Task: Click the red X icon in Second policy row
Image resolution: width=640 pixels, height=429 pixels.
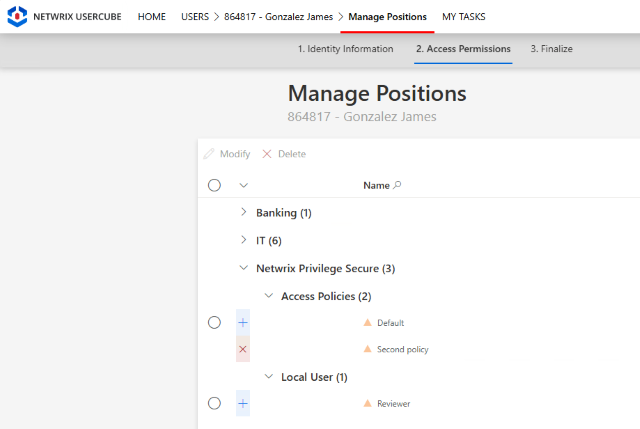Action: [x=243, y=349]
